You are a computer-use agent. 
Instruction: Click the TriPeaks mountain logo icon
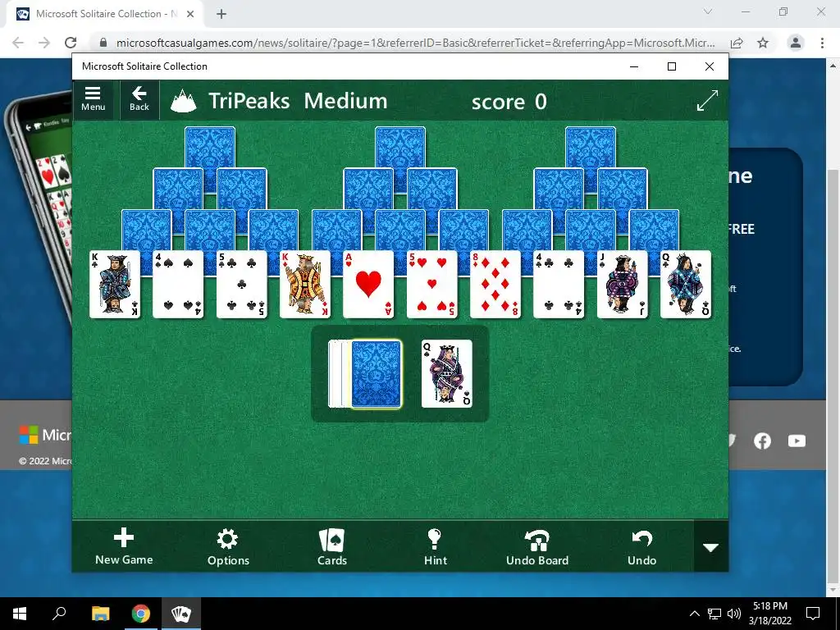[183, 101]
